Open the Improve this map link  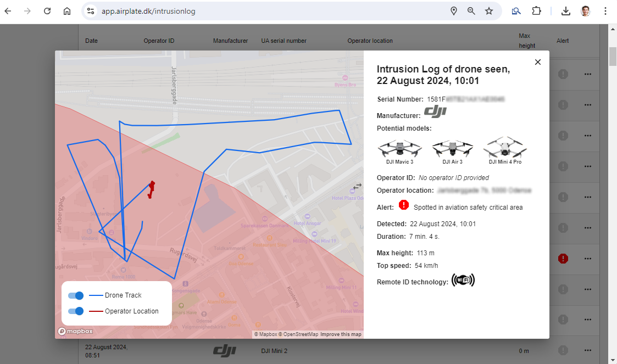pyautogui.click(x=341, y=334)
